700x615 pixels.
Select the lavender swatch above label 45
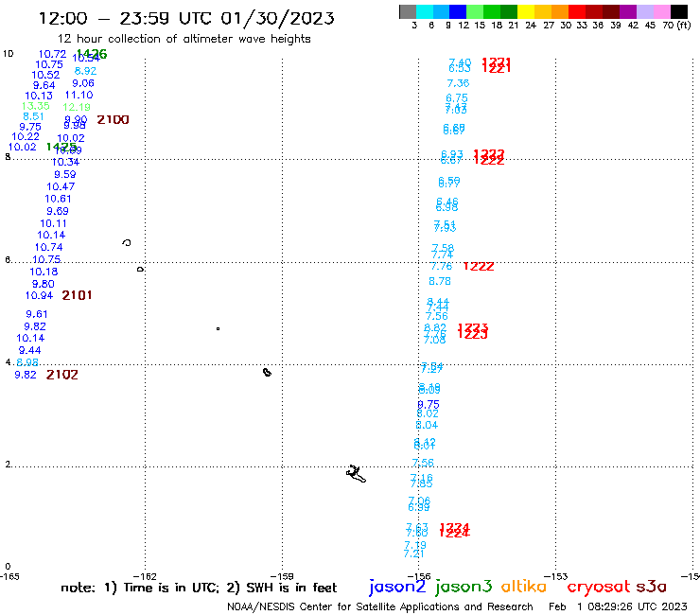tap(644, 11)
